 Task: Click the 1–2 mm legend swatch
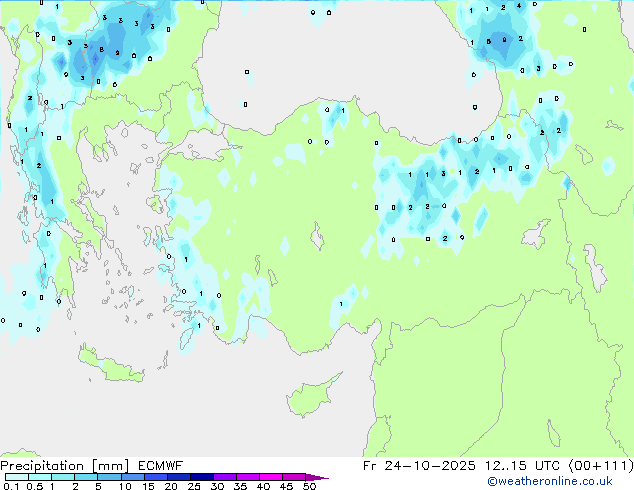63,477
